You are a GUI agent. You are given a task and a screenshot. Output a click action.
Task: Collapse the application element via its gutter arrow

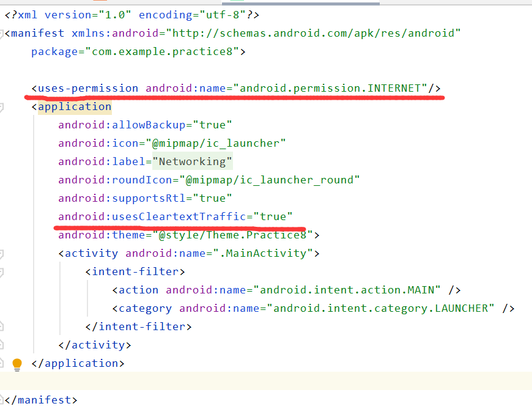click(x=5, y=106)
